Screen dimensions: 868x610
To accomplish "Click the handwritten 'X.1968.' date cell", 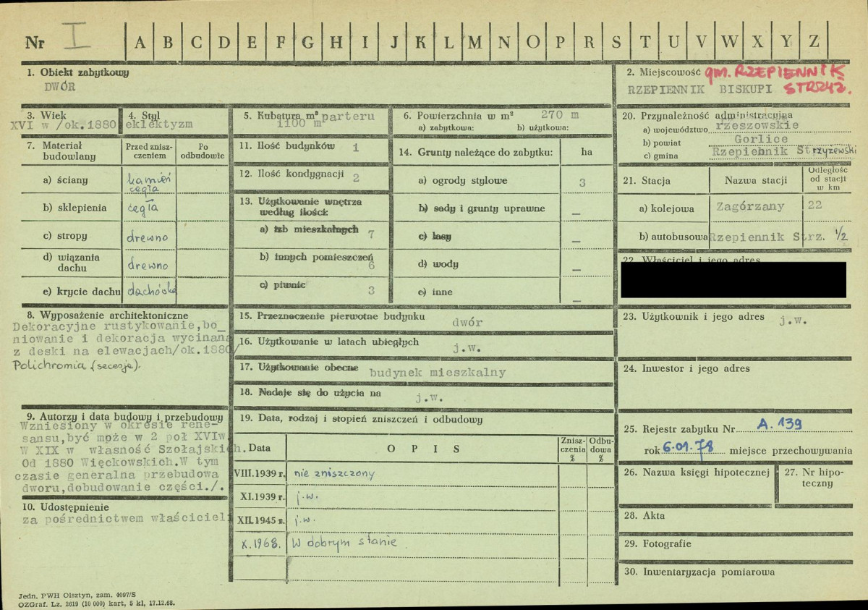I will tap(260, 543).
